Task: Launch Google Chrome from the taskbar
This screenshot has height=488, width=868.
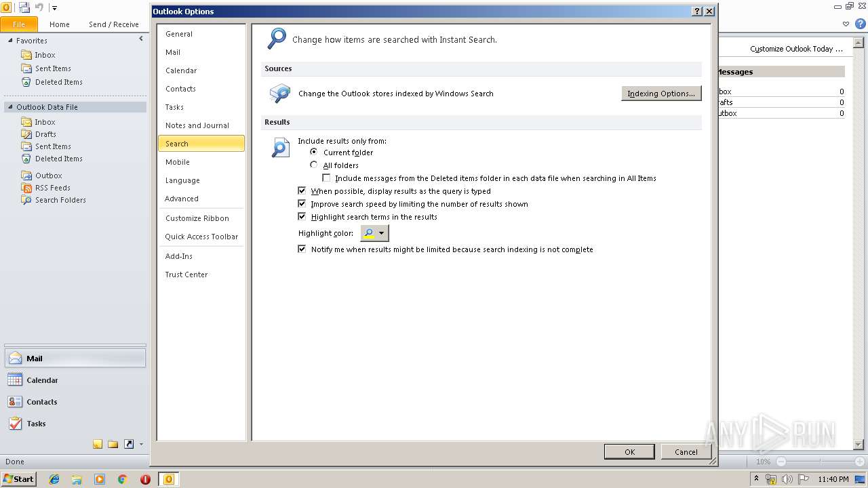Action: [x=122, y=479]
